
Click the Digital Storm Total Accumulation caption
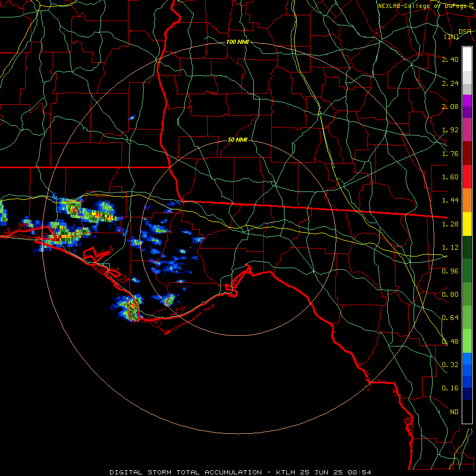[240, 472]
